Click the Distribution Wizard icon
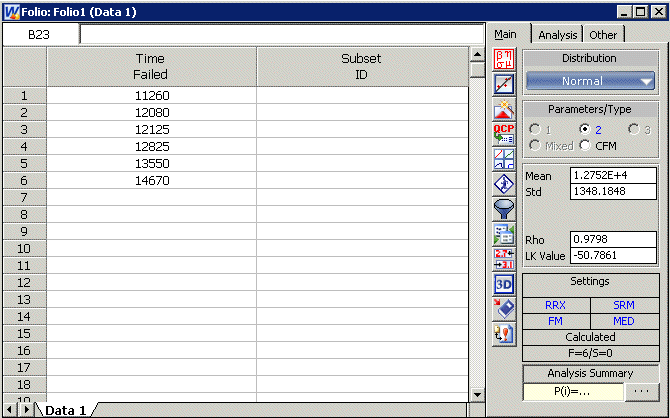This screenshot has height=418, width=670. (504, 109)
